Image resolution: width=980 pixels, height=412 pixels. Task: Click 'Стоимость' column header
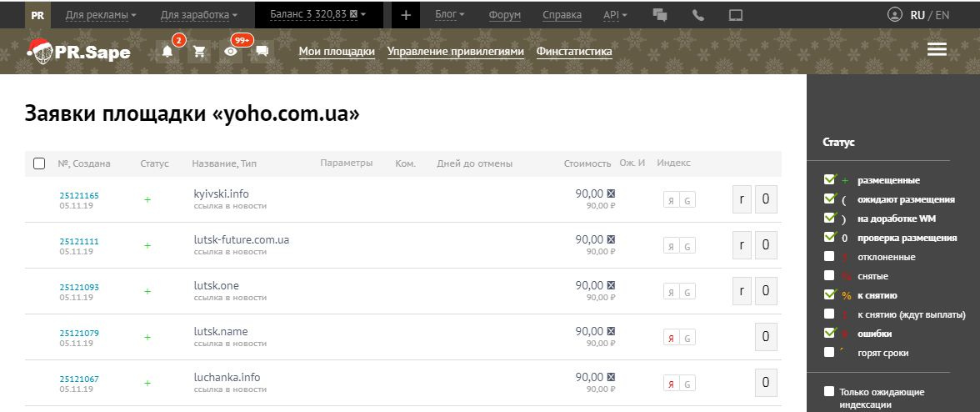(x=587, y=163)
